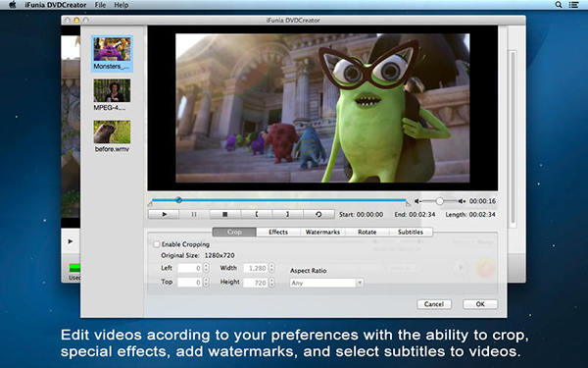Click the video preview frame
The height and width of the screenshot is (368, 588).
(322, 108)
